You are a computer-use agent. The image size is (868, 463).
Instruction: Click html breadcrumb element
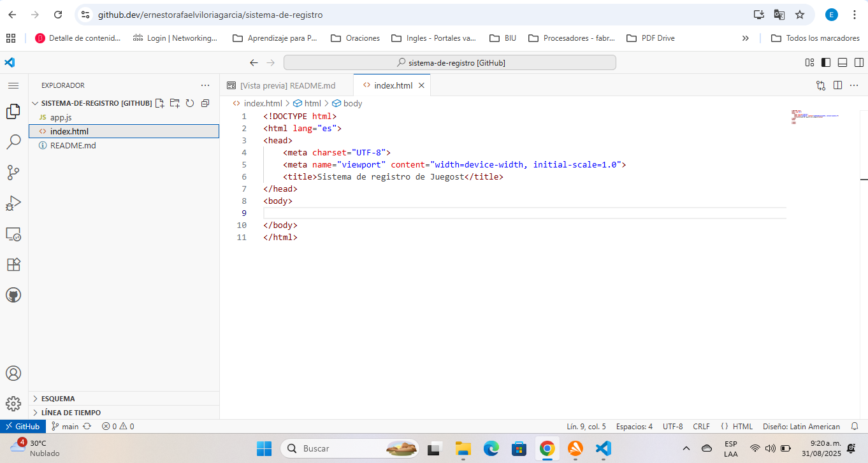(x=307, y=103)
